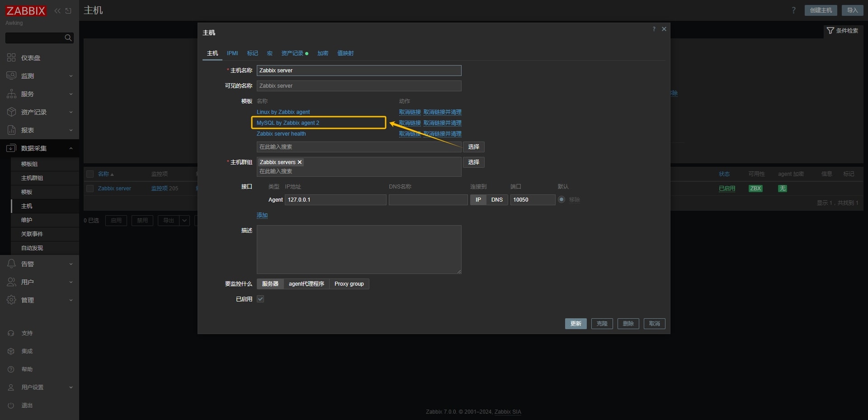This screenshot has width=868, height=420.
Task: Open 主机群组 host groups submenu
Action: [x=45, y=178]
